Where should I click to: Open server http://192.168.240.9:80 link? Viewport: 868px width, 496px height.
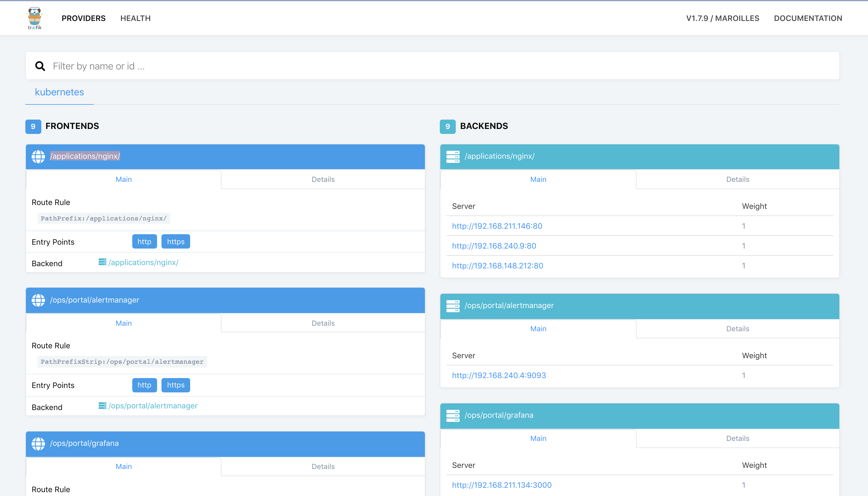coord(494,246)
